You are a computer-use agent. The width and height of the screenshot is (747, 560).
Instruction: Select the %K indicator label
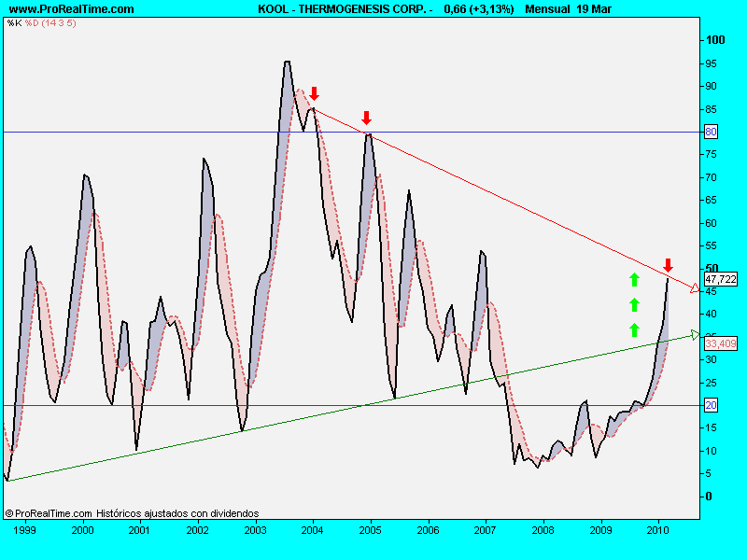[14, 22]
